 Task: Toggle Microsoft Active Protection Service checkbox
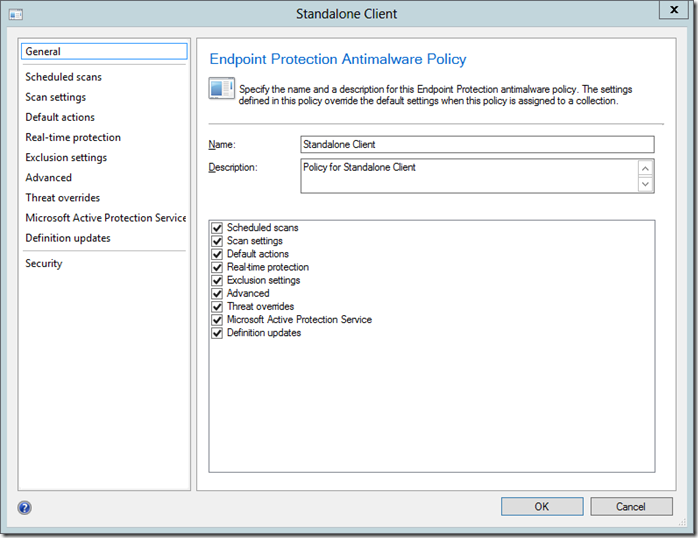click(217, 320)
